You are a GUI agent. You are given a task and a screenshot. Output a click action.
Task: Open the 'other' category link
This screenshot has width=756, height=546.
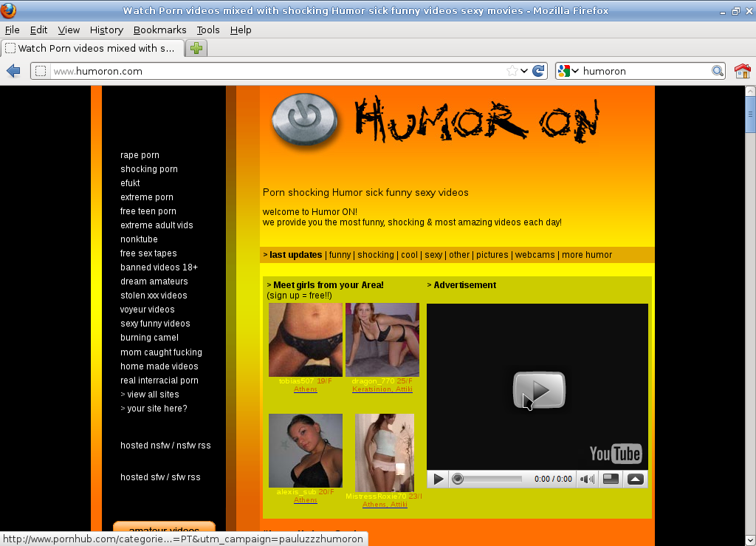click(459, 255)
